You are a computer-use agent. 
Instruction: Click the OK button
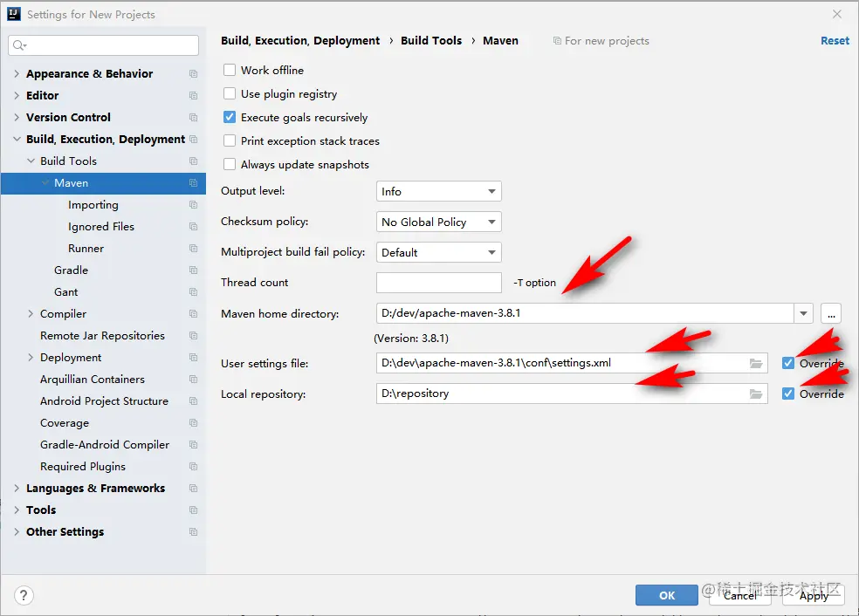pos(667,595)
